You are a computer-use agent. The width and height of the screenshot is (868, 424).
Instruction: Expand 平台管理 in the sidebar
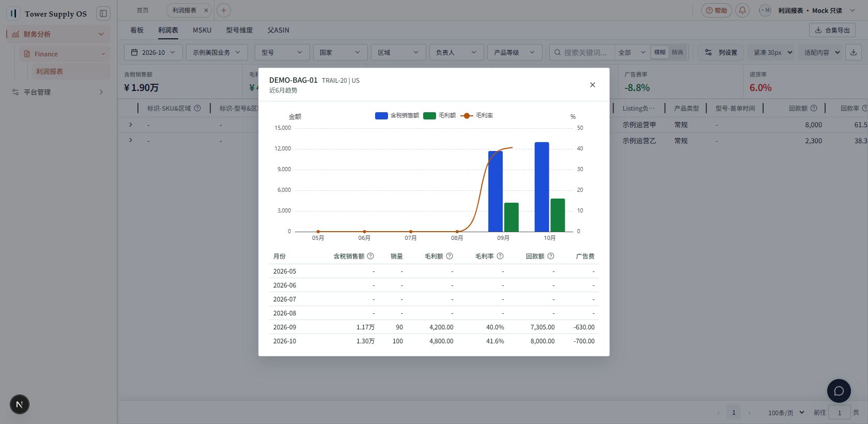(x=58, y=92)
